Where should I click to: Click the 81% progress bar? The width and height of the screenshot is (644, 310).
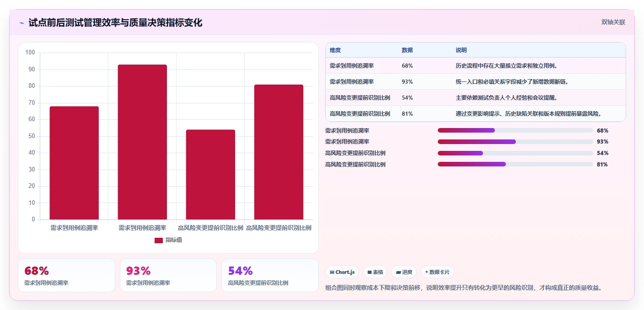point(515,164)
